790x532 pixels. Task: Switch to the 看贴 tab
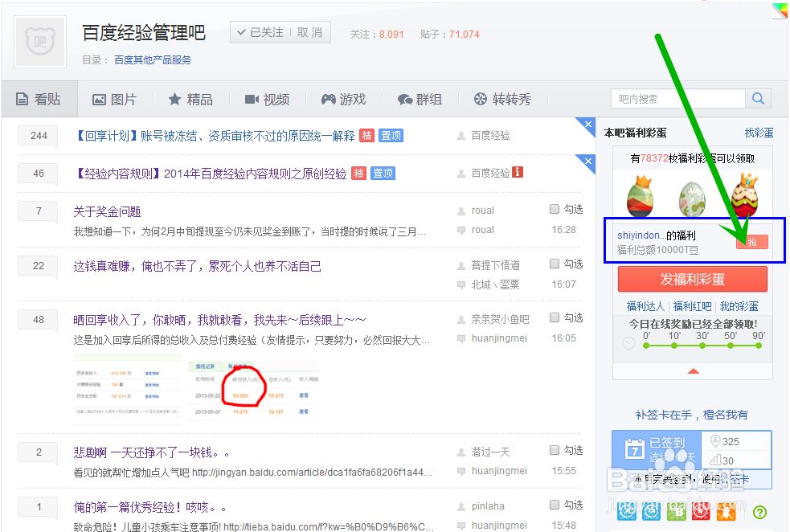tap(39, 99)
